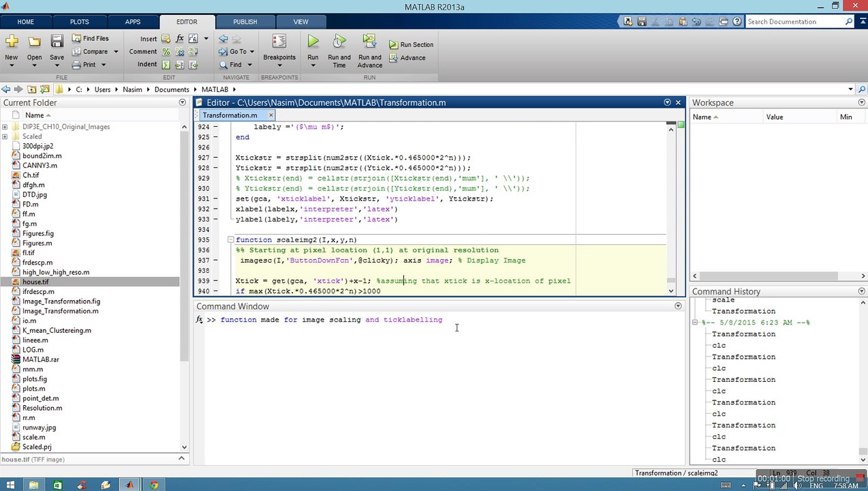868x491 pixels.
Task: Click Documents in the path bar
Action: point(172,89)
